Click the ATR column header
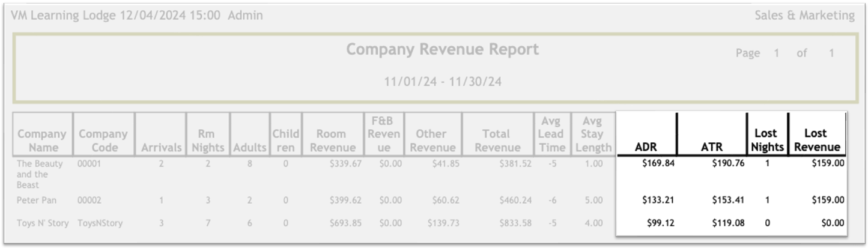The image size is (868, 248). tap(711, 147)
